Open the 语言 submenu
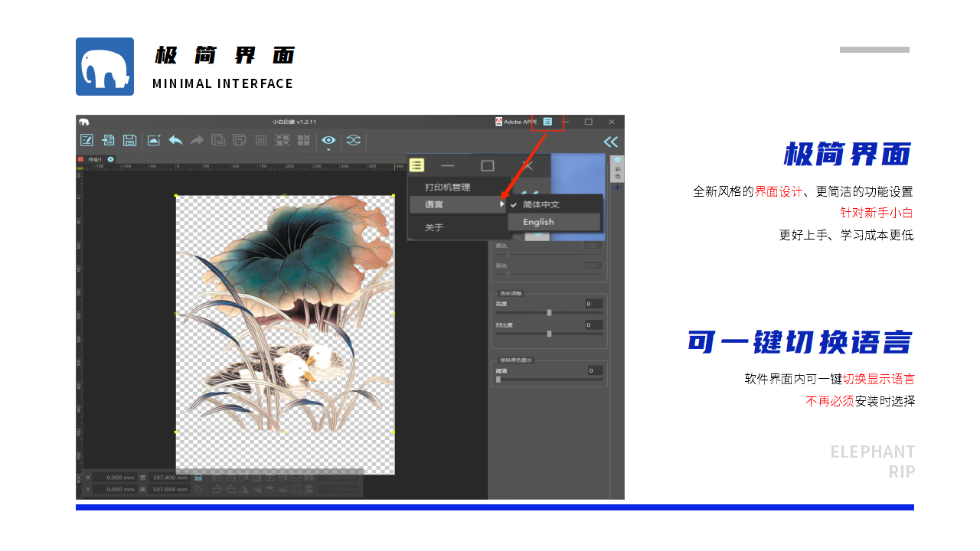 tap(458, 204)
